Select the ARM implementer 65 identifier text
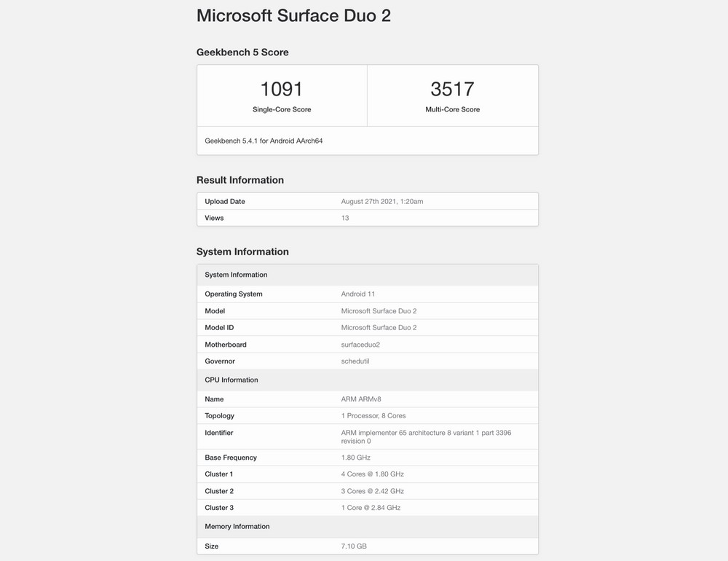The image size is (728, 561). (x=426, y=437)
